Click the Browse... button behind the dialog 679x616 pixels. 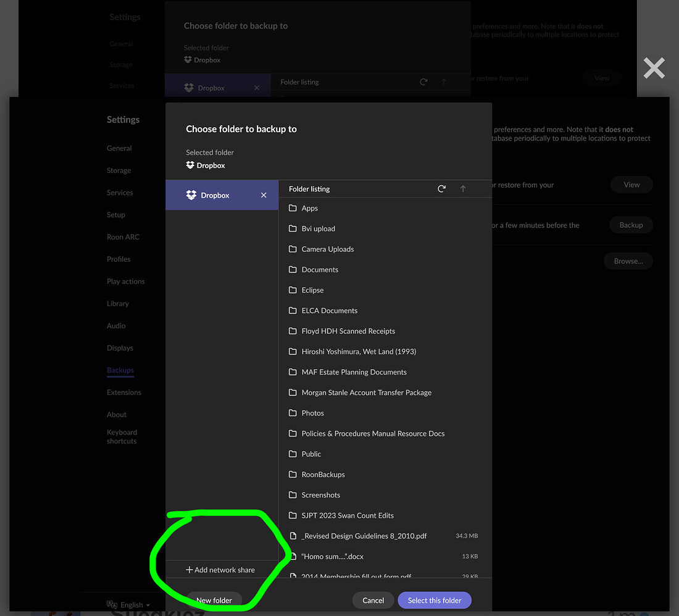(628, 261)
